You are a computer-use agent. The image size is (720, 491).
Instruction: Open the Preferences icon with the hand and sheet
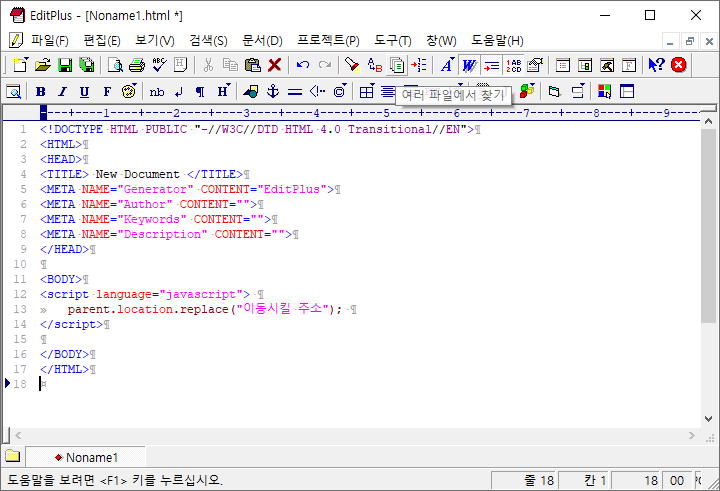pos(535,65)
